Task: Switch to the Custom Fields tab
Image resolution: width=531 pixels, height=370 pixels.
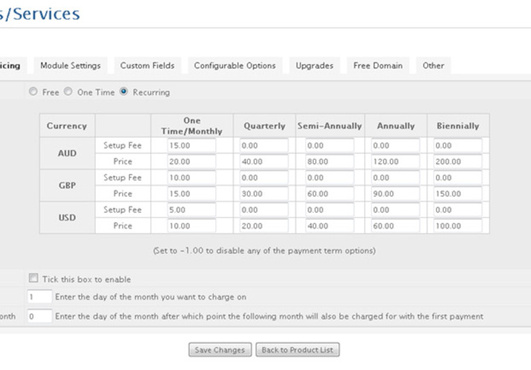Action: (147, 66)
